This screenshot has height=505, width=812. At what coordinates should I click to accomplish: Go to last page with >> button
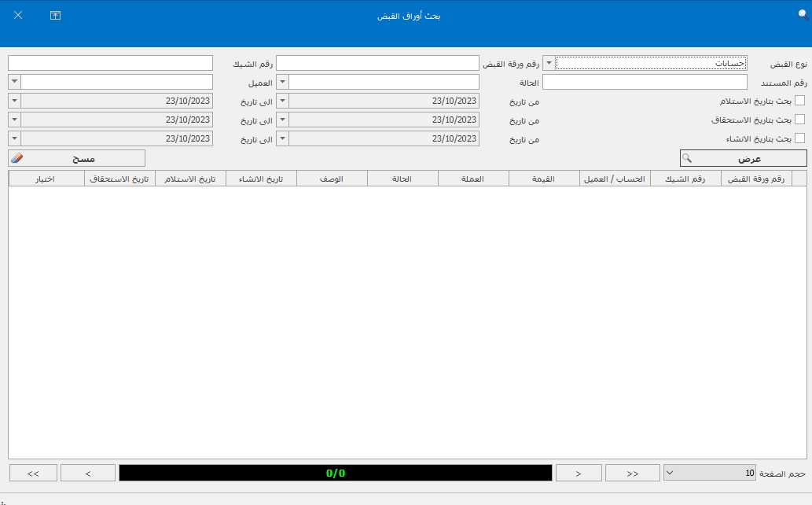33,473
